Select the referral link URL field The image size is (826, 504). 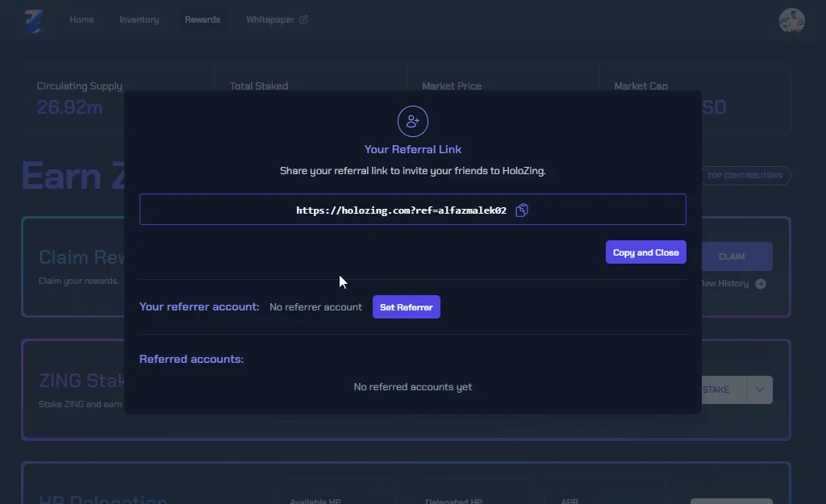(x=412, y=209)
